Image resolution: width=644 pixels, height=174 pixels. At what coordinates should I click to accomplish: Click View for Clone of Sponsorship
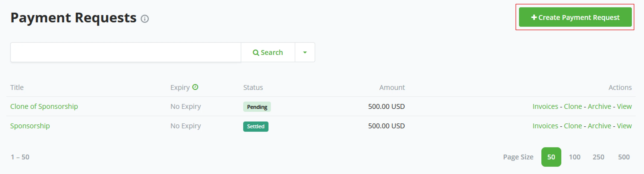(624, 106)
